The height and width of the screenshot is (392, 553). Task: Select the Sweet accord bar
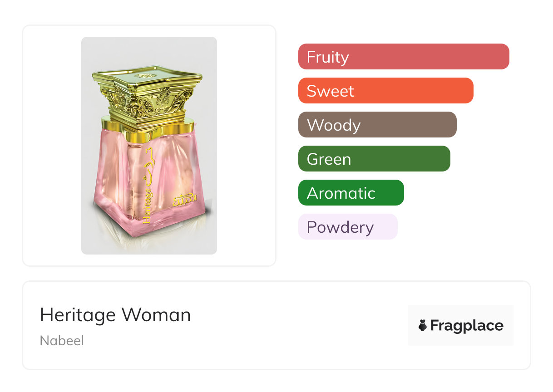tap(385, 91)
